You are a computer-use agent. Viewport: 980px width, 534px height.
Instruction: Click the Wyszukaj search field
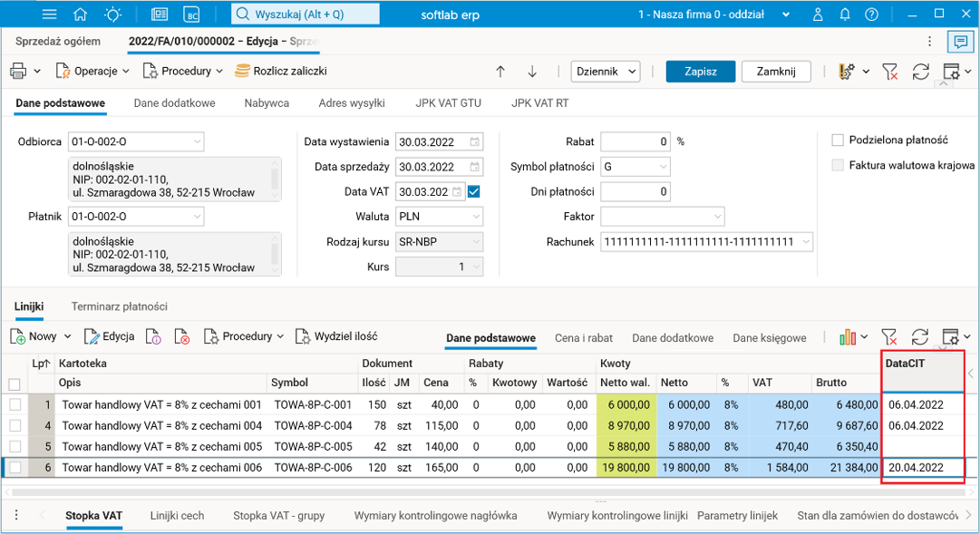coord(305,14)
